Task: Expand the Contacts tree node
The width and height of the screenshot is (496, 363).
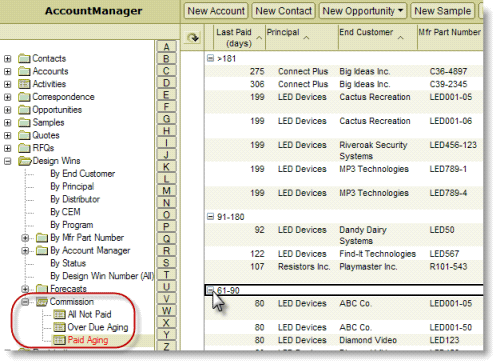Action: click(x=7, y=59)
